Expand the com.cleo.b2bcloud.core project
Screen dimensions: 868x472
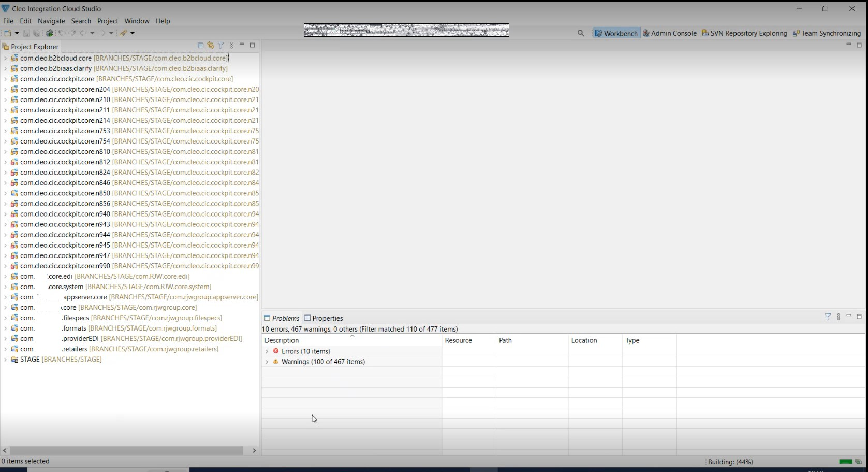pyautogui.click(x=5, y=58)
